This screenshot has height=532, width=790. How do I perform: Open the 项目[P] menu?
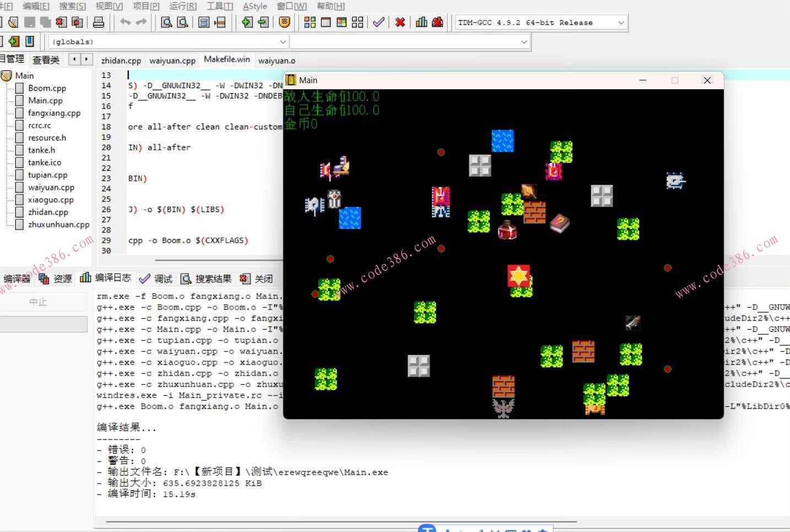click(x=146, y=6)
